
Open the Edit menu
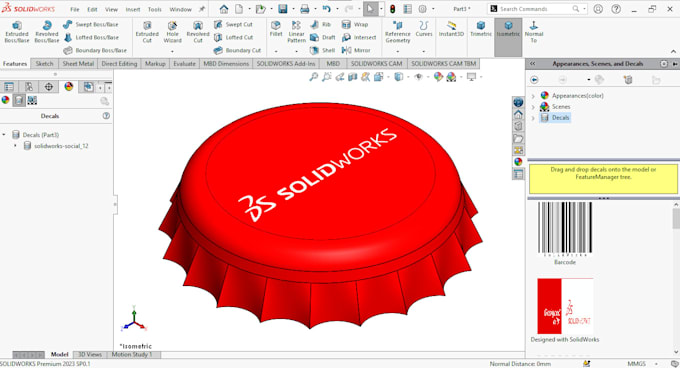[x=92, y=9]
